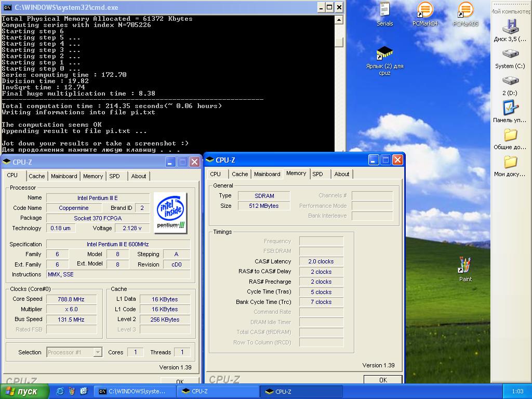This screenshot has width=532, height=399.
Task: Open the 2 (D:) drive icon
Action: tap(510, 86)
